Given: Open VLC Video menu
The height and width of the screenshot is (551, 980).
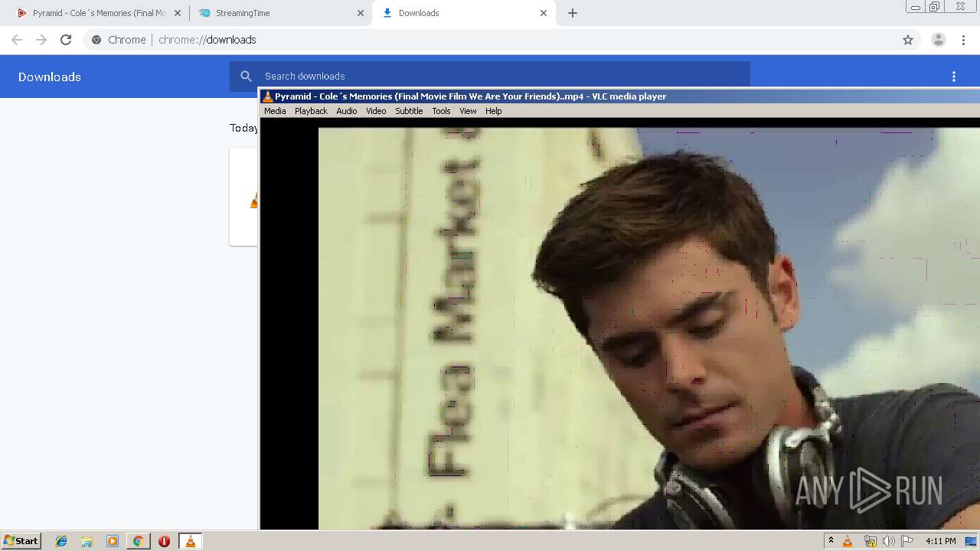Looking at the screenshot, I should pyautogui.click(x=376, y=111).
